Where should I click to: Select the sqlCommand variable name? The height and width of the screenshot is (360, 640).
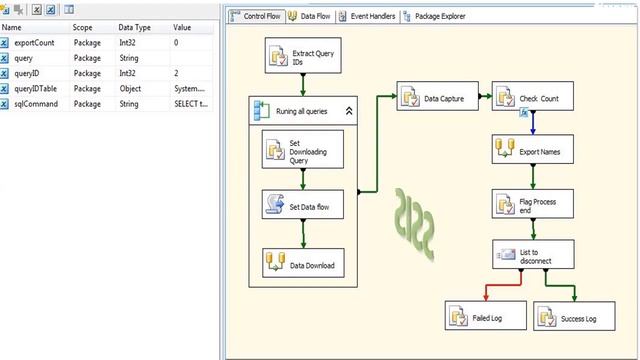coord(36,104)
